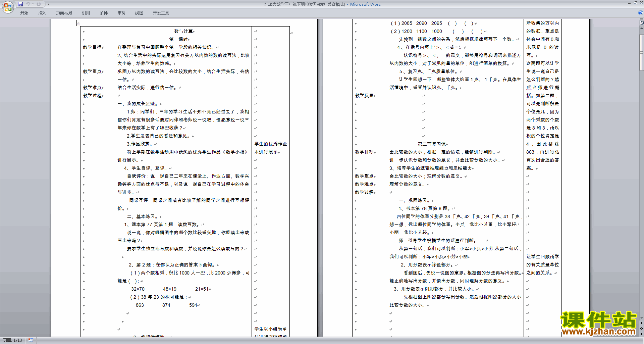Click 教学过程 in page one's first column
The height and width of the screenshot is (344, 644).
[x=92, y=96]
